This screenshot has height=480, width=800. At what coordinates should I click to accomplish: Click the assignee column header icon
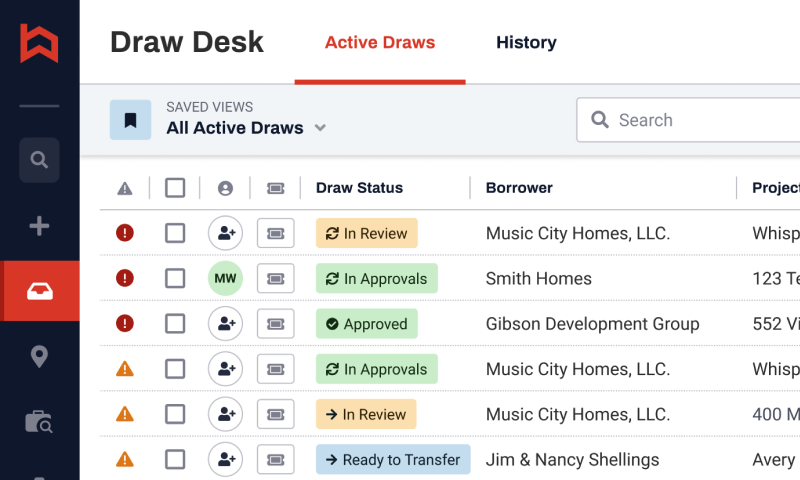pos(226,189)
